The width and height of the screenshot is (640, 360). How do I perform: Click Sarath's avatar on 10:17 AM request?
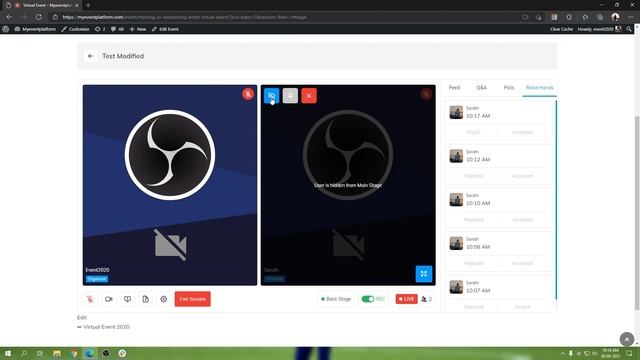pyautogui.click(x=456, y=112)
